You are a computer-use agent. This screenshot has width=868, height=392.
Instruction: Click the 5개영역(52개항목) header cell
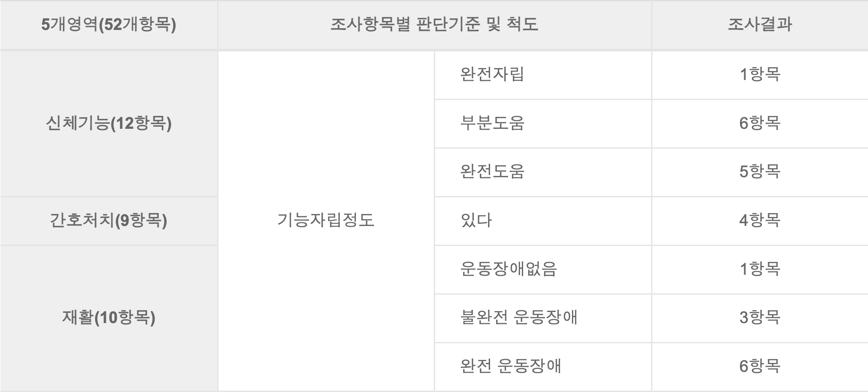[x=109, y=25]
